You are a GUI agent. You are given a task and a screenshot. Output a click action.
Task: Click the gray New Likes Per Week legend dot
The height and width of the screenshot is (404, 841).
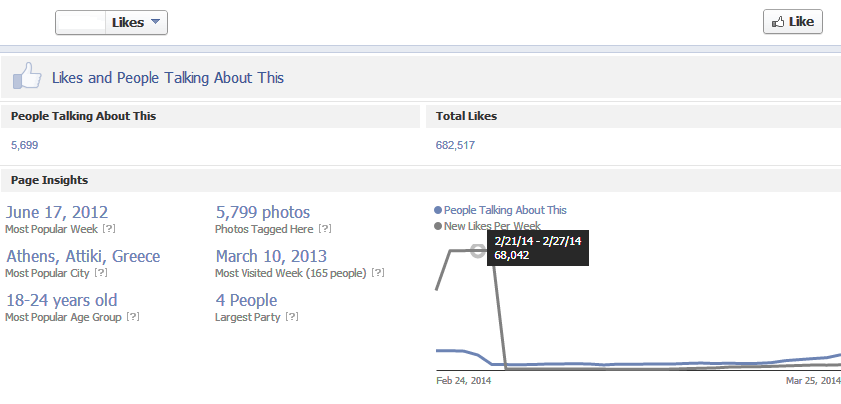[438, 226]
